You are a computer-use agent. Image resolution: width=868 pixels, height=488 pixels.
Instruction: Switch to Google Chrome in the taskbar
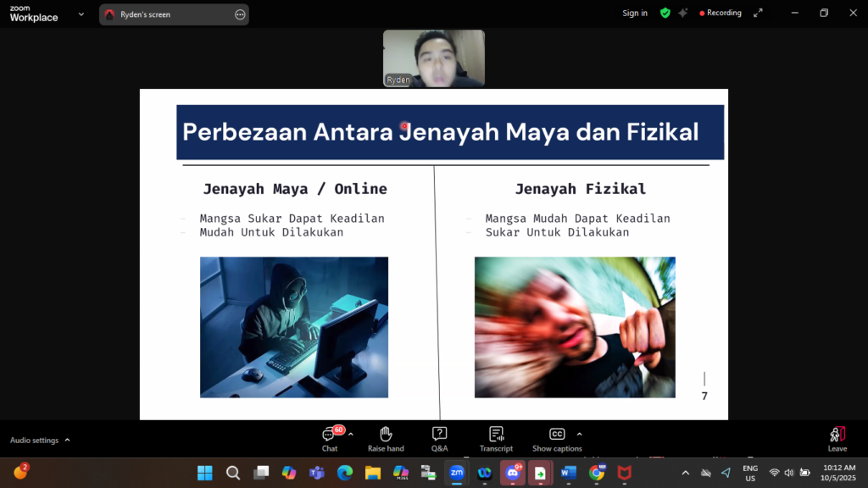coord(597,473)
